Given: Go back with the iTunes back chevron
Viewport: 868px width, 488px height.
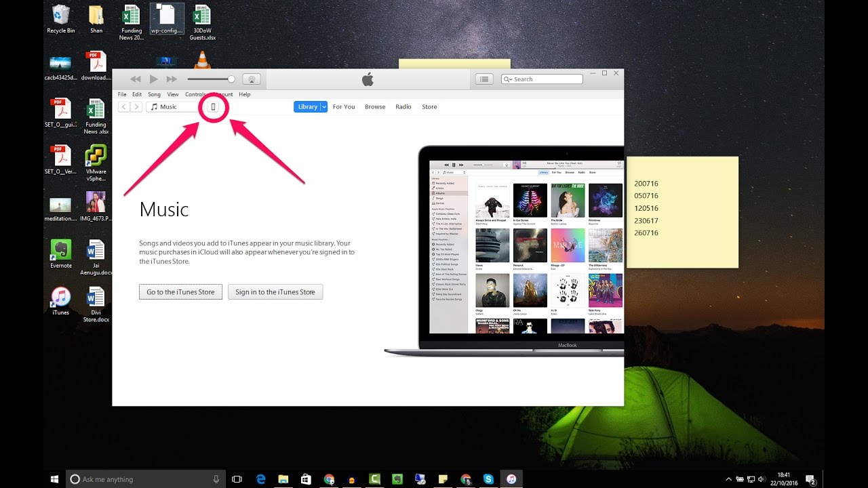Looking at the screenshot, I should [x=124, y=107].
